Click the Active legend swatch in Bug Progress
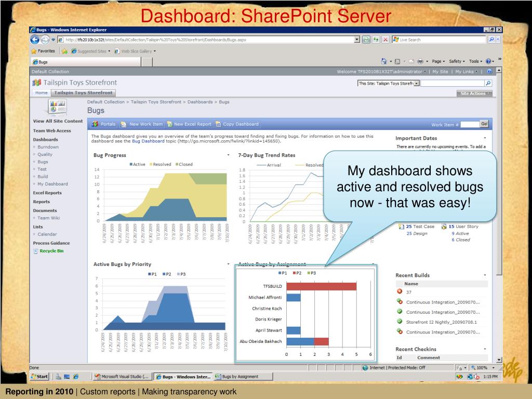532x399 pixels. pos(131,164)
